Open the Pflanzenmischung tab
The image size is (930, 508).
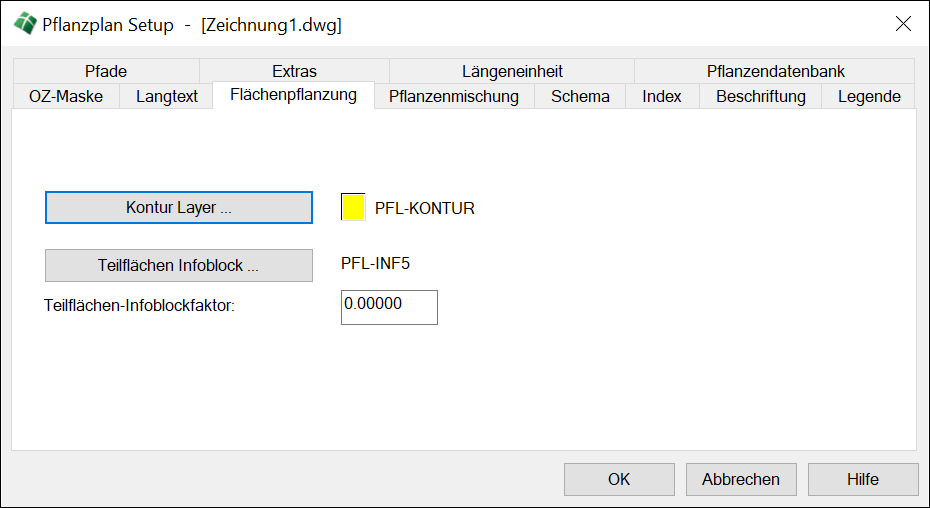pos(454,96)
